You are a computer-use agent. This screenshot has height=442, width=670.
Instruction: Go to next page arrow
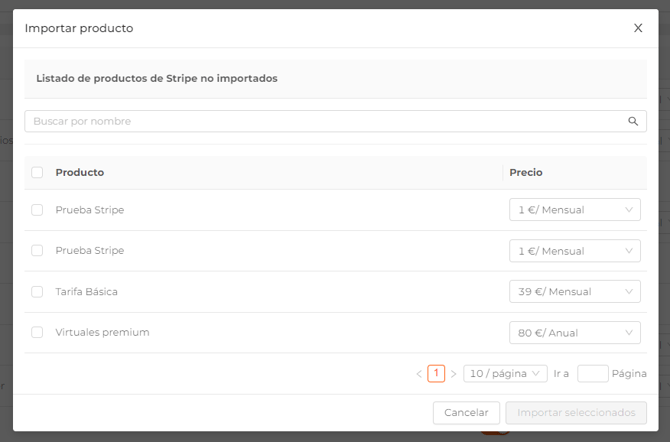coord(453,374)
